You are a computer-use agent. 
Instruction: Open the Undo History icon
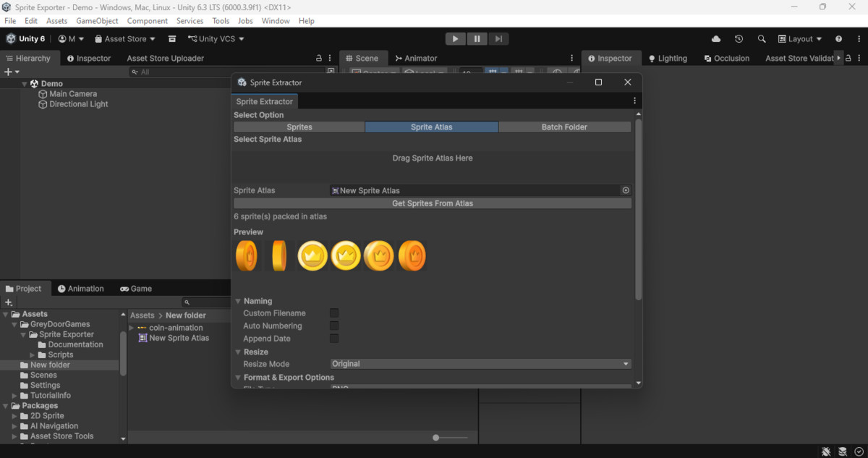click(739, 39)
